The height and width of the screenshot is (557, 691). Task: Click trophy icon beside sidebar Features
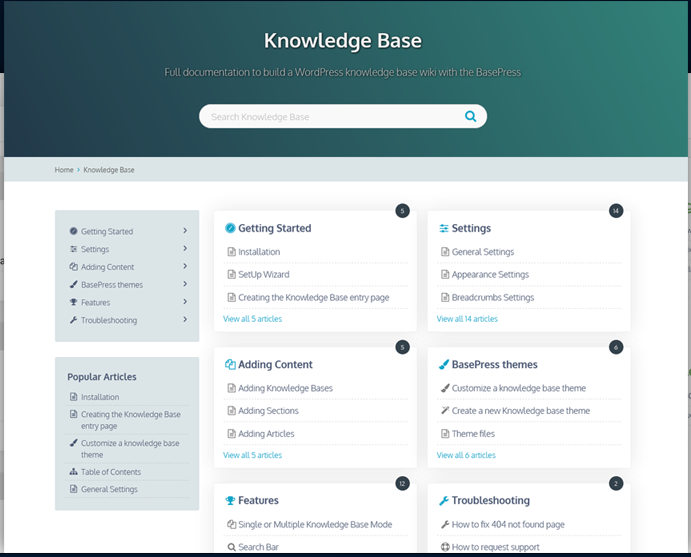[73, 302]
